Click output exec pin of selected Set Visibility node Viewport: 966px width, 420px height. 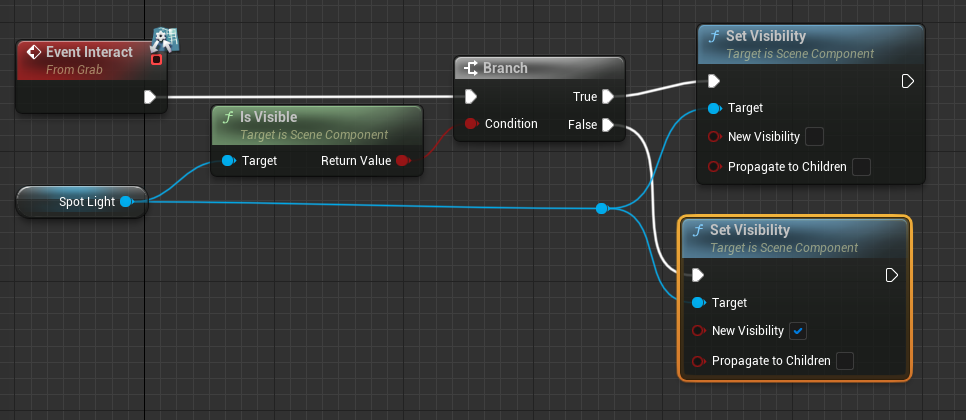(891, 275)
